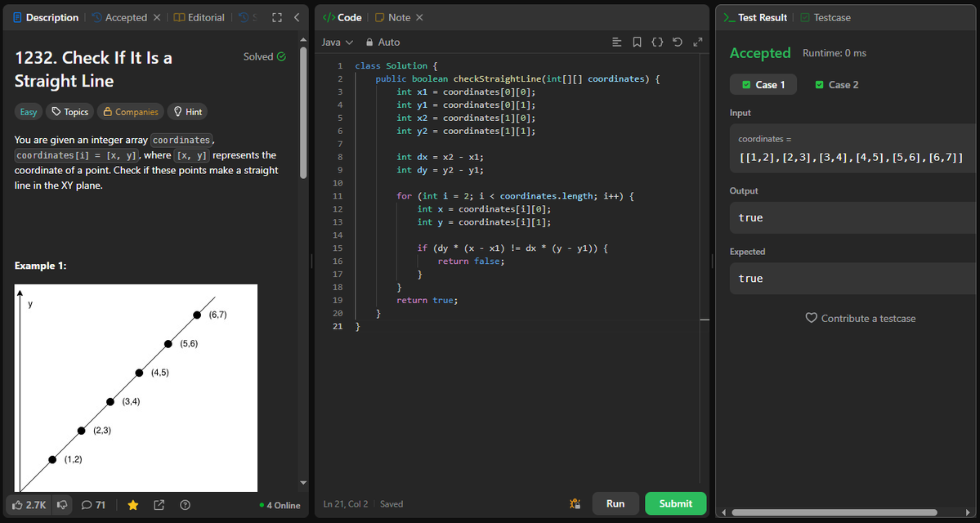This screenshot has height=523, width=980.
Task: Click the thumbs down icon
Action: [62, 505]
